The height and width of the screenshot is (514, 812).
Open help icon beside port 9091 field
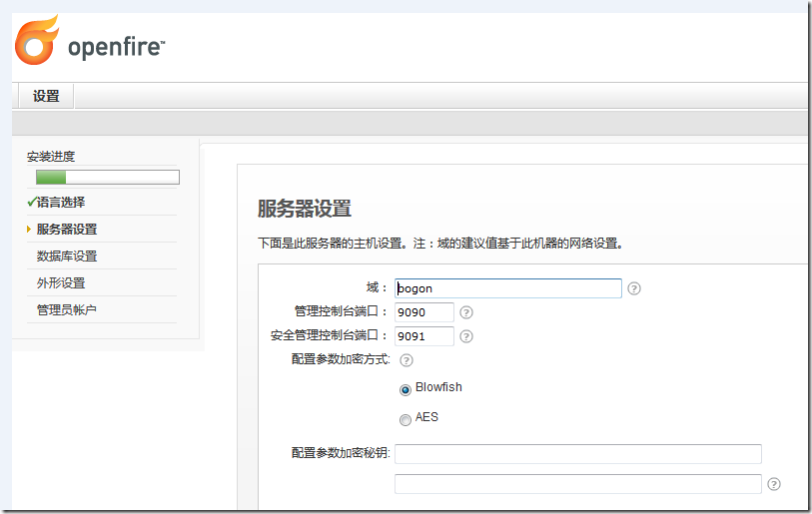coord(466,336)
